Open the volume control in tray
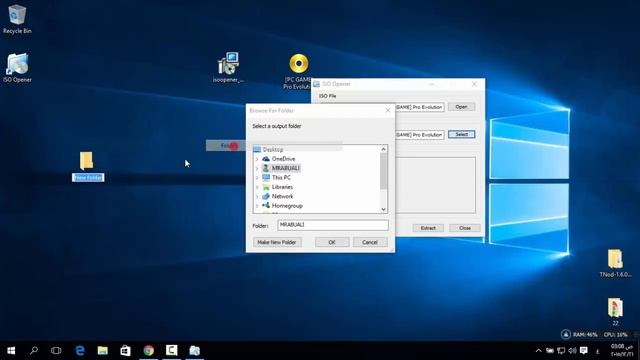Viewport: 640px width, 360px height. (x=572, y=351)
